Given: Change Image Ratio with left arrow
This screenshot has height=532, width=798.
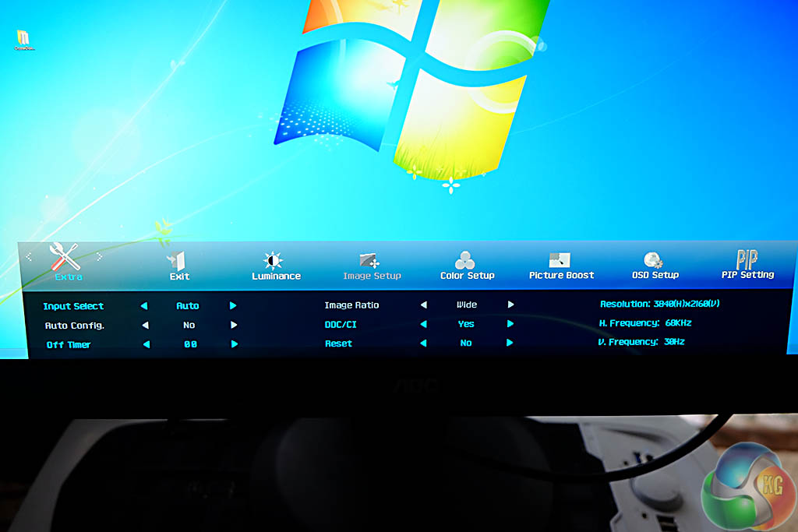Looking at the screenshot, I should point(423,305).
